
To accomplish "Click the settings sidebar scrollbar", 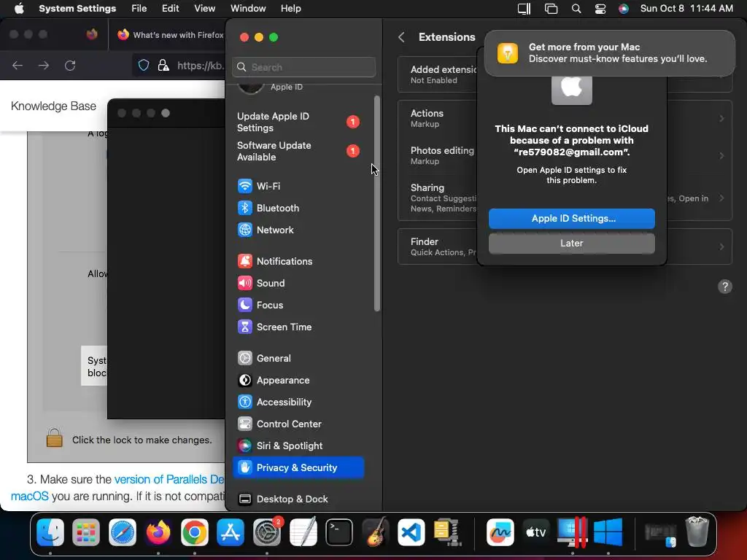I will (x=377, y=204).
